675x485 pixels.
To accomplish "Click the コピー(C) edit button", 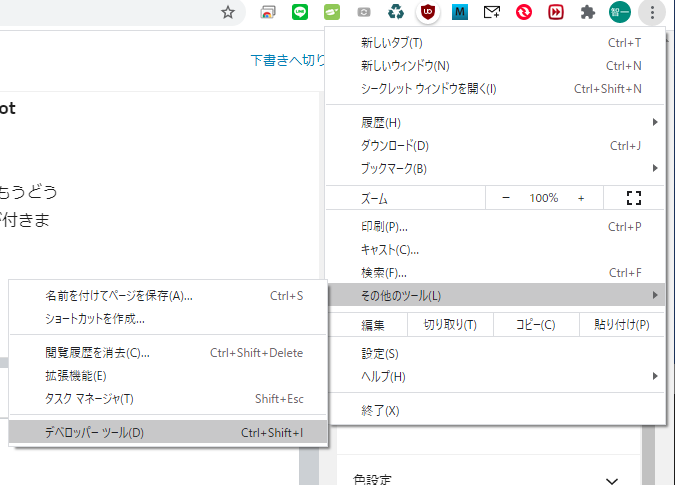I will [534, 325].
